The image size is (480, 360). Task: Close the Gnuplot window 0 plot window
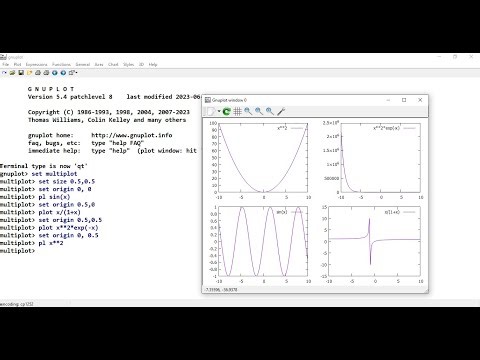[x=420, y=100]
